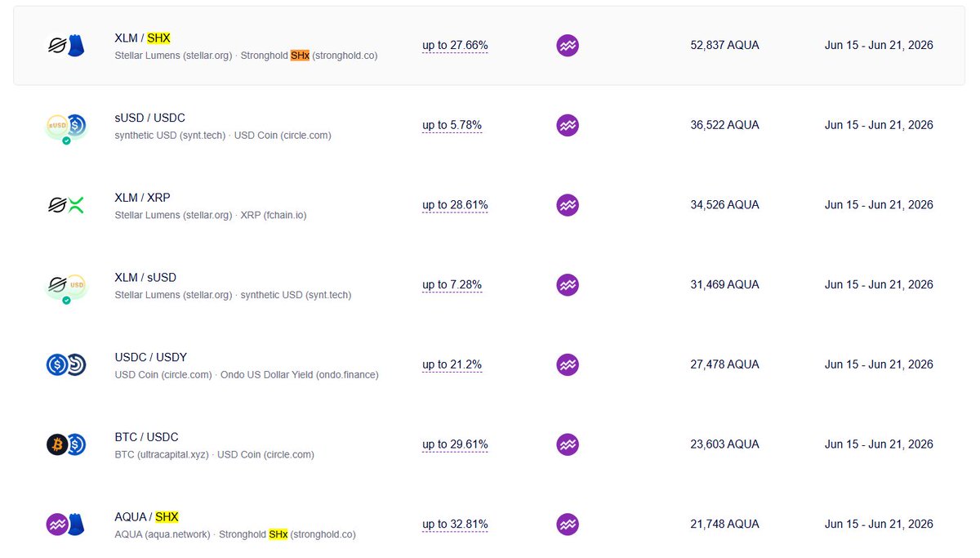Image resolution: width=980 pixels, height=558 pixels.
Task: Click the 52,837 AQUA reward amount
Action: tap(724, 46)
